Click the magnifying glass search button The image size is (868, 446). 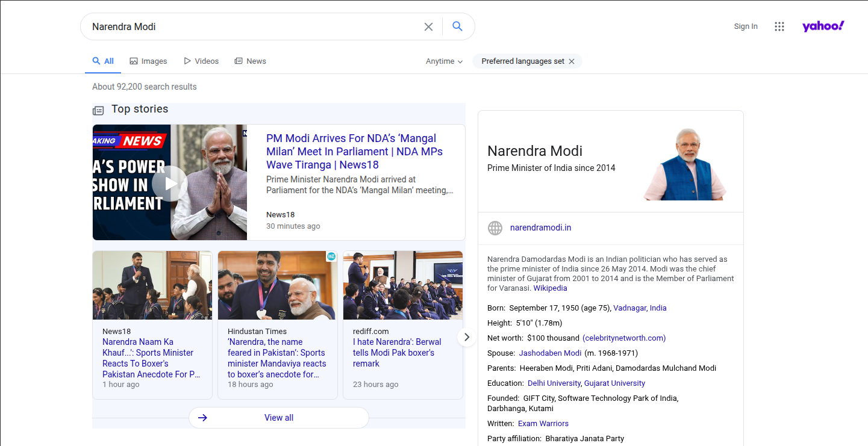tap(457, 26)
